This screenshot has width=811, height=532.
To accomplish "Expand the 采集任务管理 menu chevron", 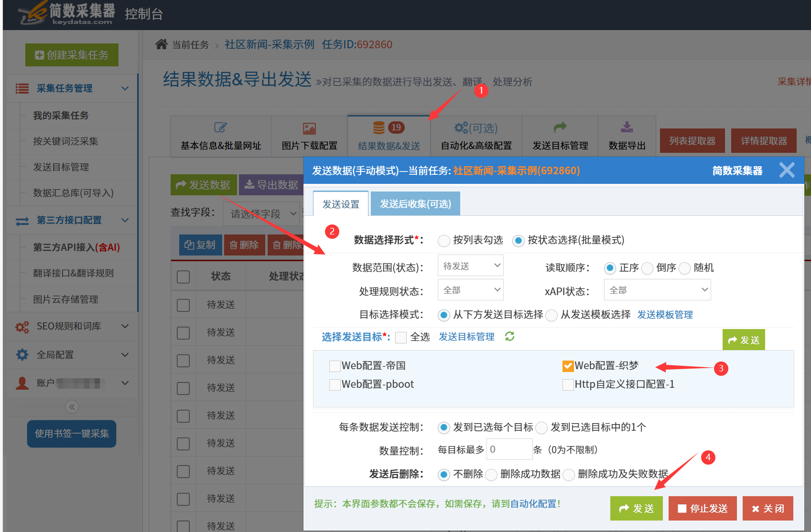I will (x=125, y=88).
